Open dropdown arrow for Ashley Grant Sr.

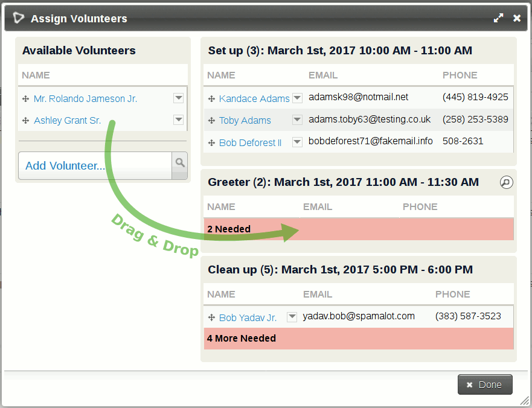coord(178,120)
